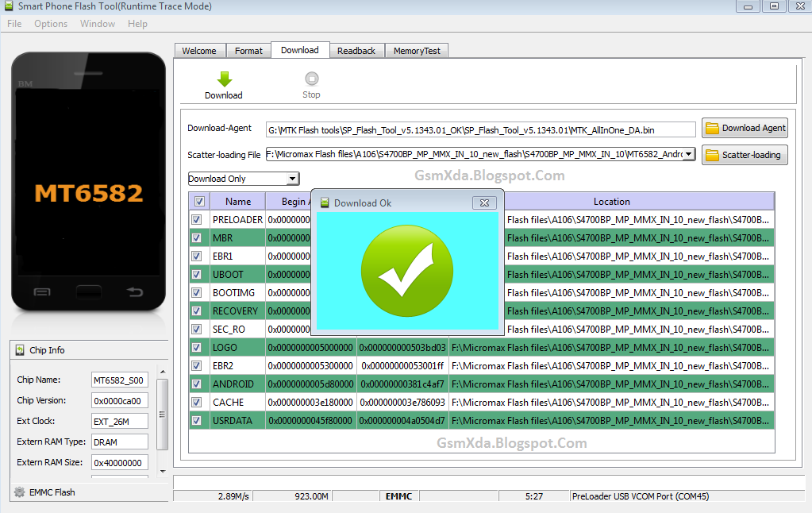This screenshot has height=513, width=812.
Task: Click the Download Agent button label
Action: (753, 128)
